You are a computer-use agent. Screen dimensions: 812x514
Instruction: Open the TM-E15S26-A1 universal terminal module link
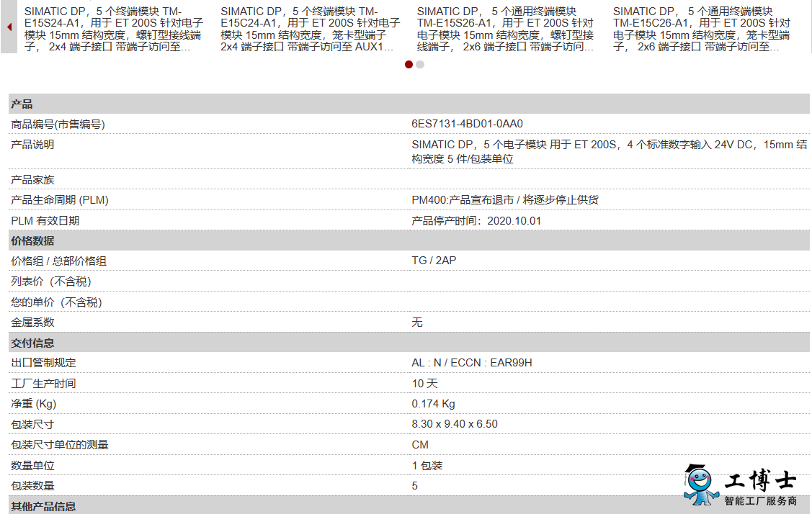[x=506, y=29]
